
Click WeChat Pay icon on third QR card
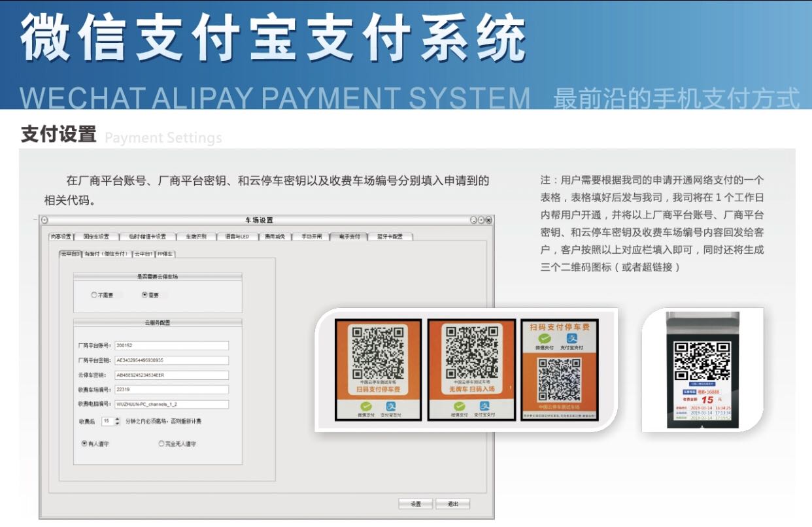point(543,339)
